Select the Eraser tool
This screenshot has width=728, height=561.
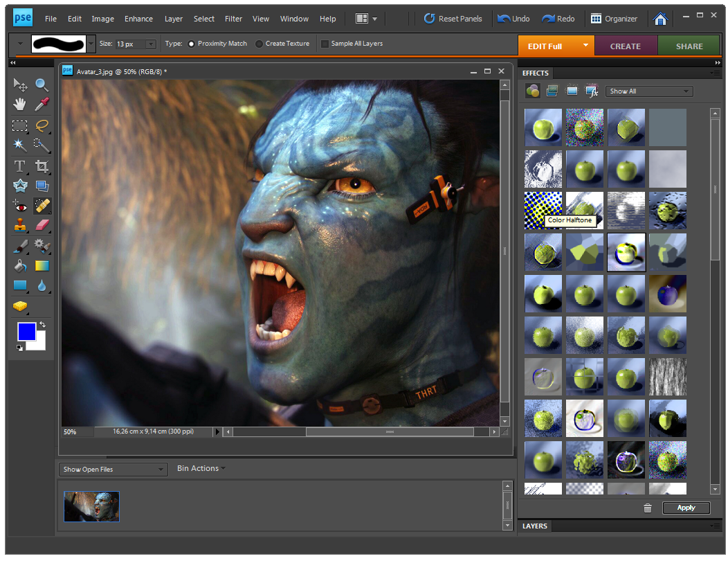42,225
